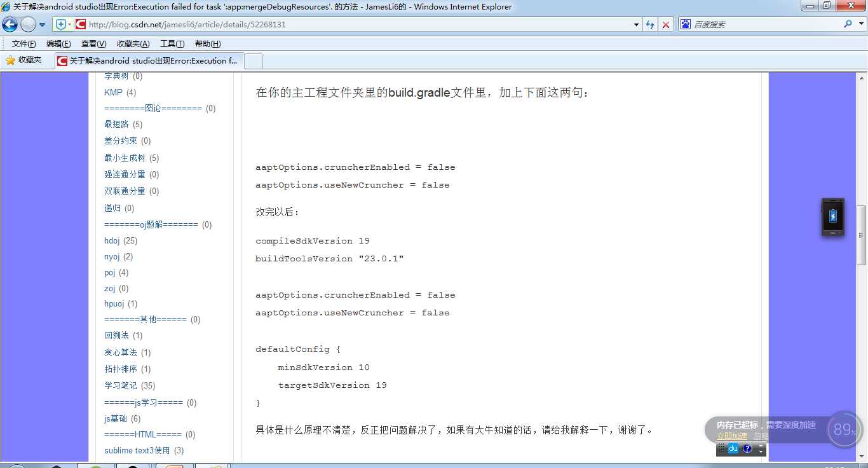Click the browser Back arrow button
The image size is (868, 468).
click(10, 24)
